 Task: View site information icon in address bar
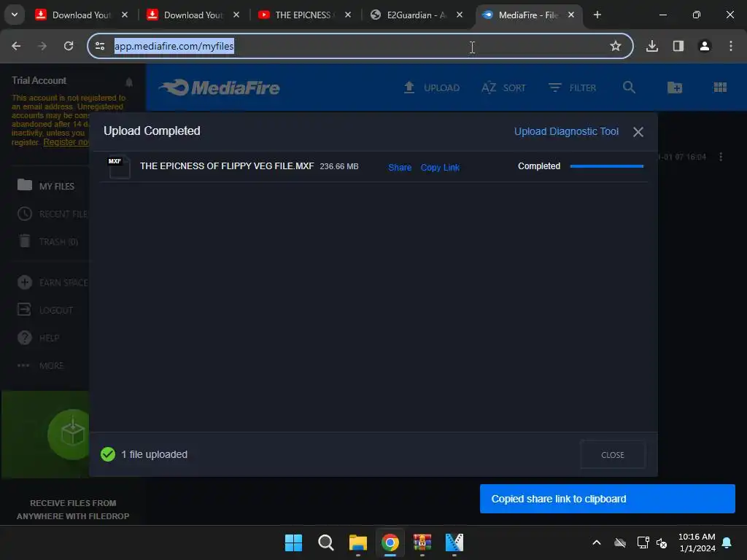[100, 46]
